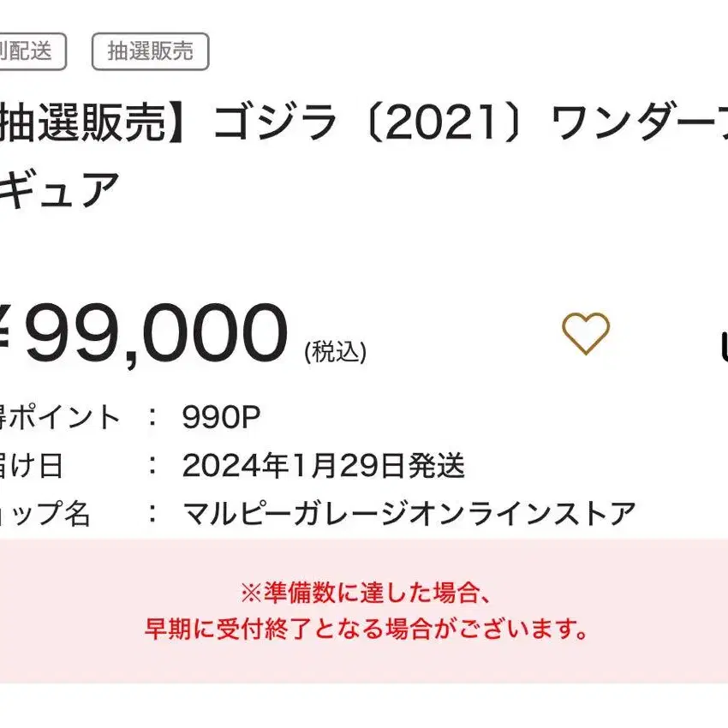Click the red notice line ※準備数に達した場合、
The height and width of the screenshot is (728, 728).
(x=365, y=593)
